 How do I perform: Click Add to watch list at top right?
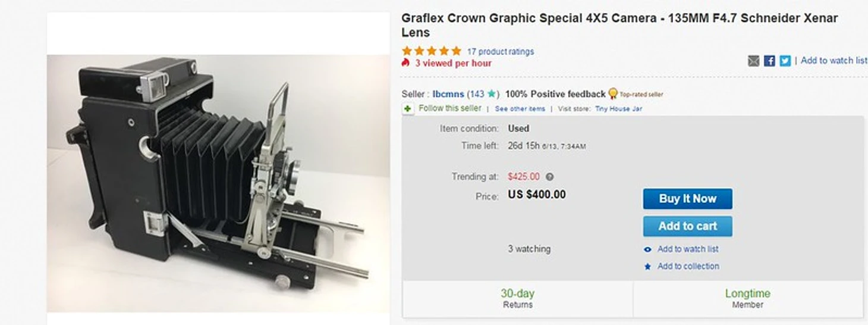pyautogui.click(x=834, y=60)
